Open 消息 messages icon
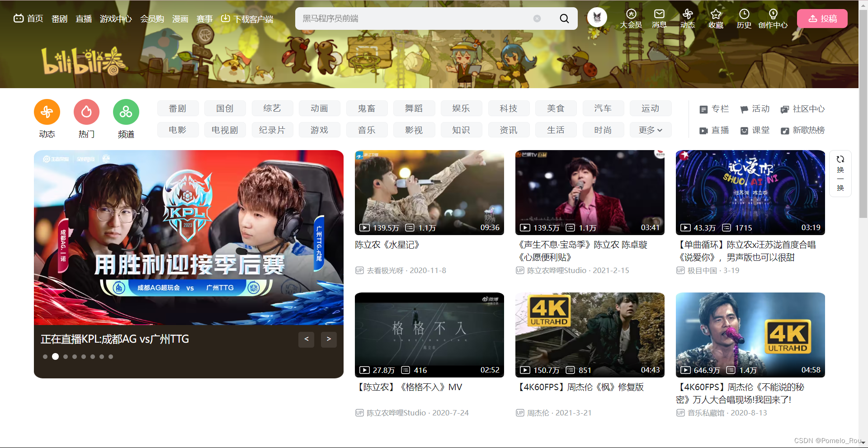Viewport: 868px width, 448px height. tap(659, 19)
